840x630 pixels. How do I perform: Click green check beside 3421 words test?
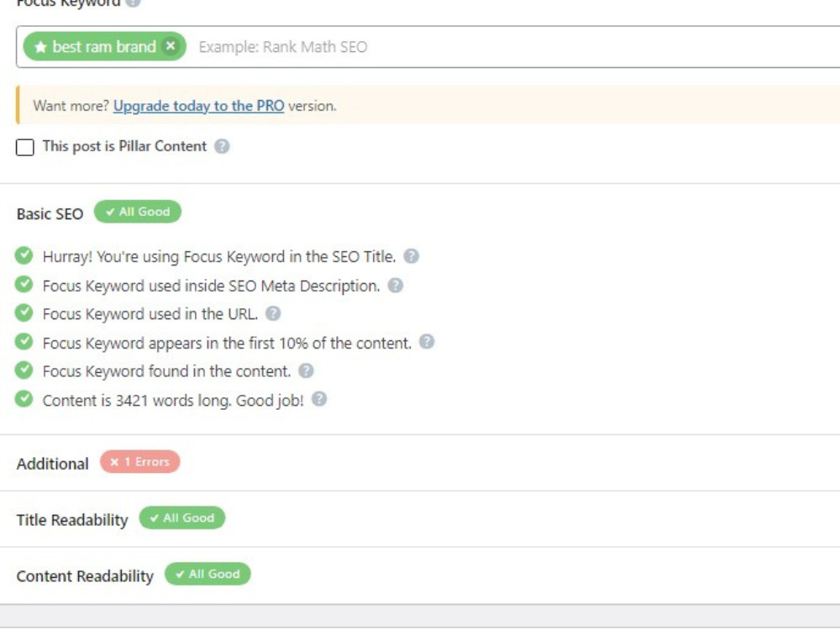click(x=24, y=398)
